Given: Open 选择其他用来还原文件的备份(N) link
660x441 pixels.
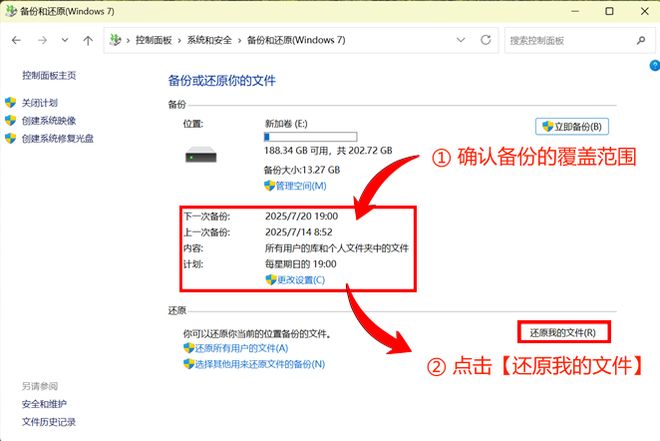Looking at the screenshot, I should pyautogui.click(x=260, y=364).
